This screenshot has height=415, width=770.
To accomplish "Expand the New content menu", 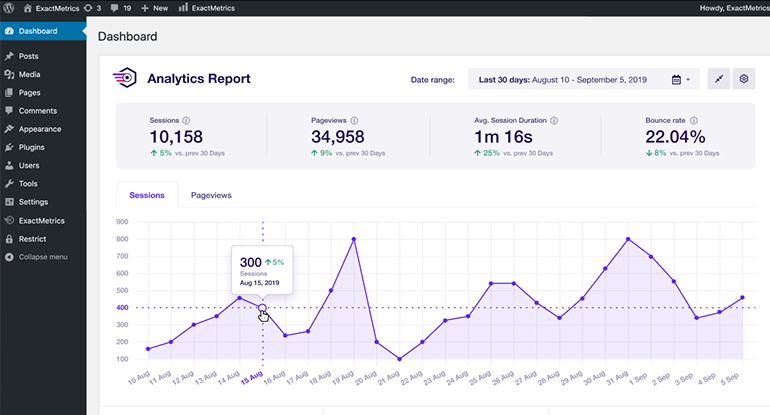I will [154, 8].
